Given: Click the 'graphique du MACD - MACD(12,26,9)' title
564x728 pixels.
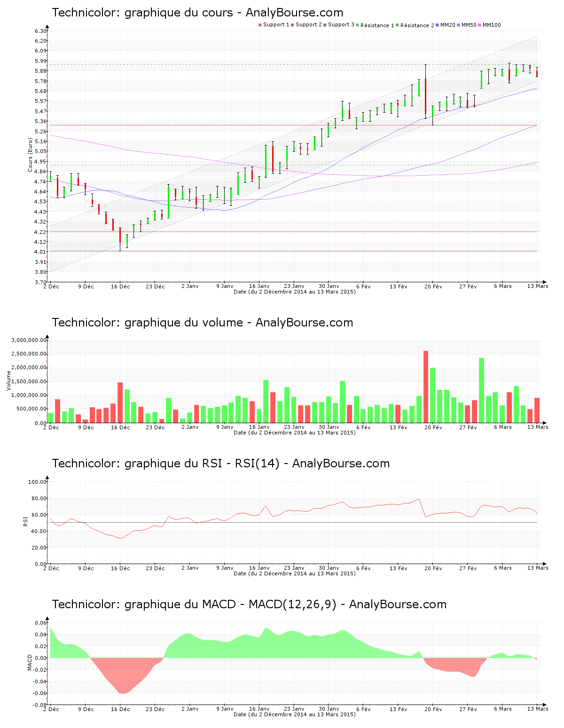Looking at the screenshot, I should 249,604.
